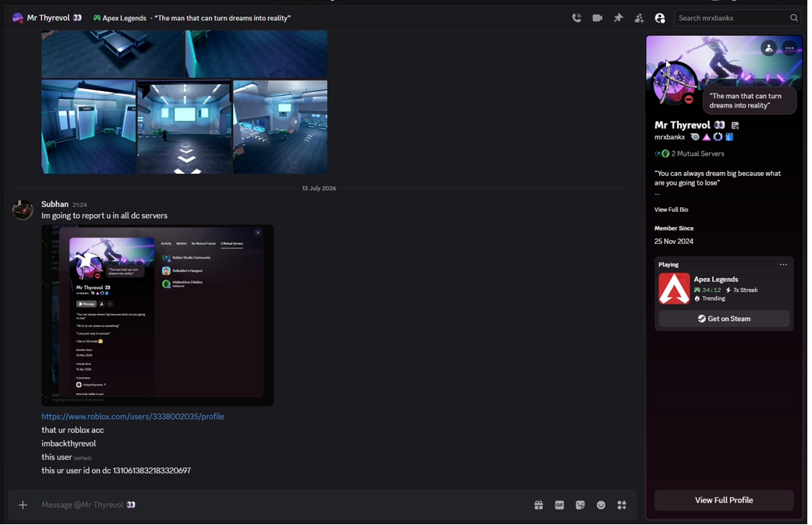Open pinned messages pin icon
The height and width of the screenshot is (525, 812).
point(618,18)
